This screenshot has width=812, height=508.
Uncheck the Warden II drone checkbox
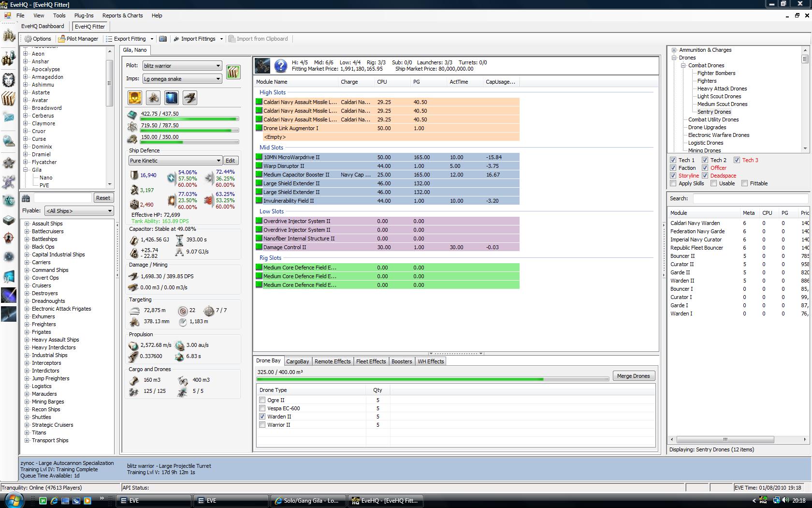tap(262, 417)
